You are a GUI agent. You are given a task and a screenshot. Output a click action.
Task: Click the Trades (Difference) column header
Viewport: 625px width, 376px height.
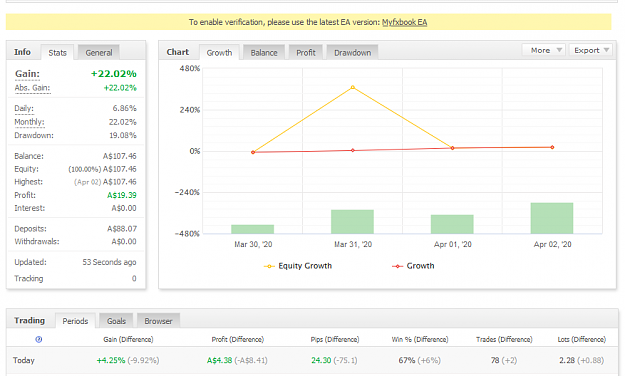(504, 339)
